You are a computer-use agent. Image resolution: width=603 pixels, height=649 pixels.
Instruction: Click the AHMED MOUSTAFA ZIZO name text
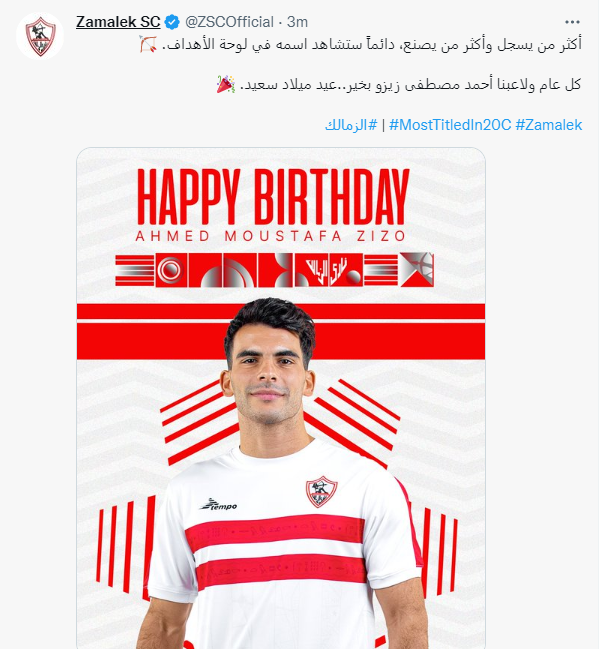pos(271,236)
